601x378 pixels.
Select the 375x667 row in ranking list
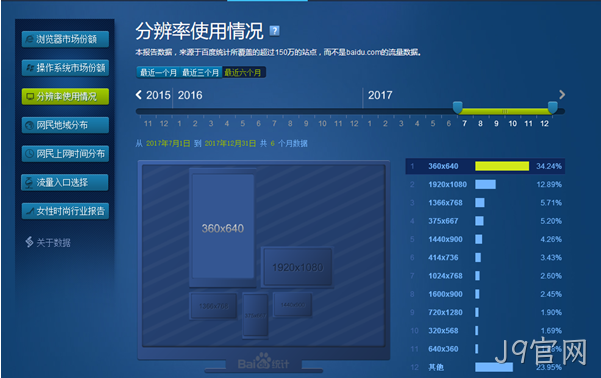[485, 221]
